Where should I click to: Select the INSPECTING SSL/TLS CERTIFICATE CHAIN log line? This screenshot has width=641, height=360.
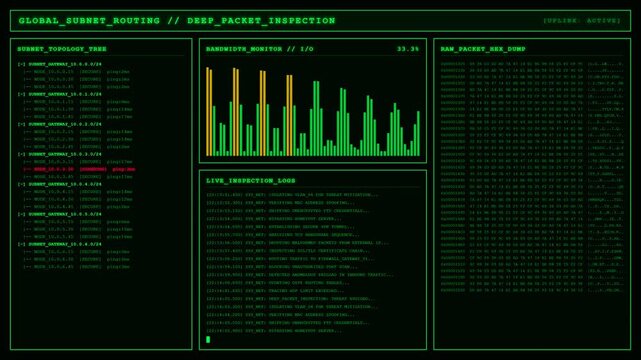coord(288,251)
